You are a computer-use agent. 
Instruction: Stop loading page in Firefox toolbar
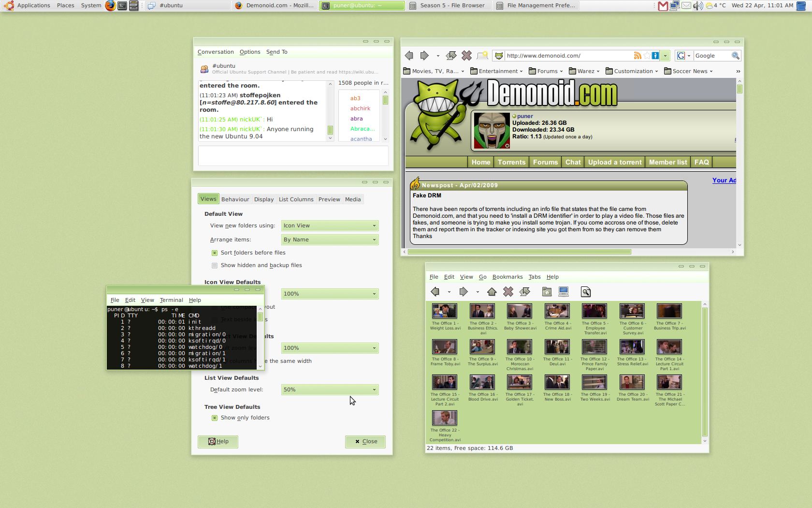click(x=466, y=56)
